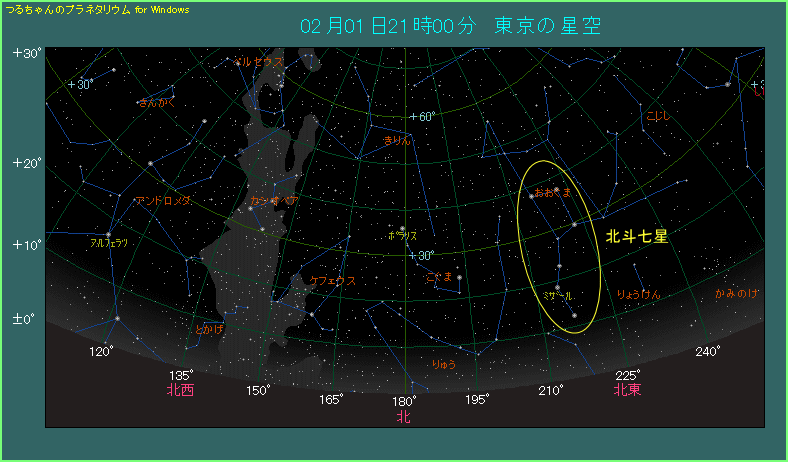This screenshot has height=462, width=788.
Task: Select the アルフェラッツ star label
Action: tap(108, 243)
